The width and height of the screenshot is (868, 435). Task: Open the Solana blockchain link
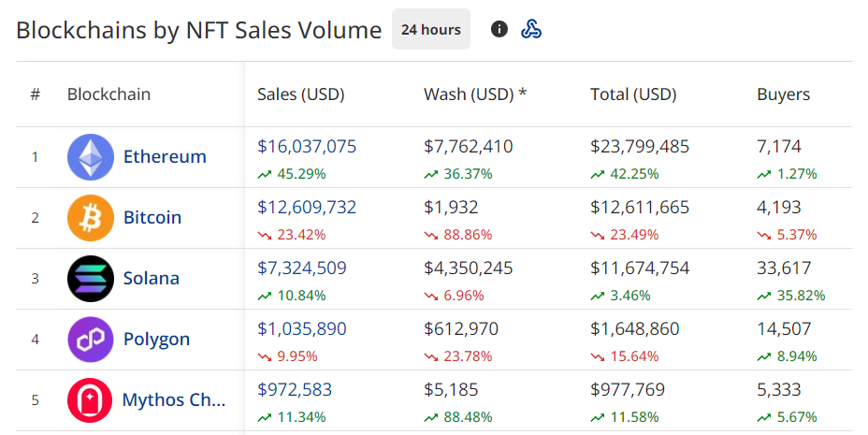click(152, 279)
